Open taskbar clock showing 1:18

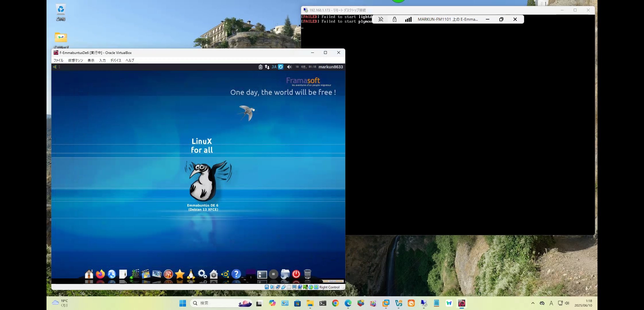pos(583,303)
